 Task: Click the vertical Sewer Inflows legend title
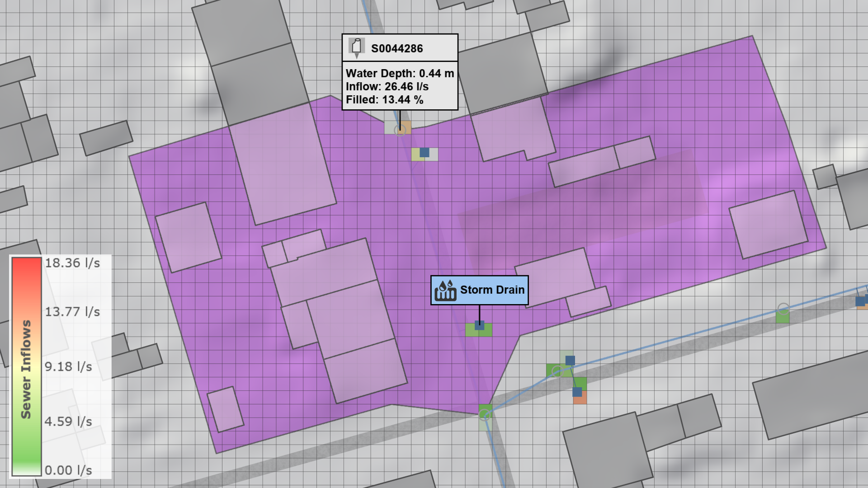pyautogui.click(x=26, y=369)
